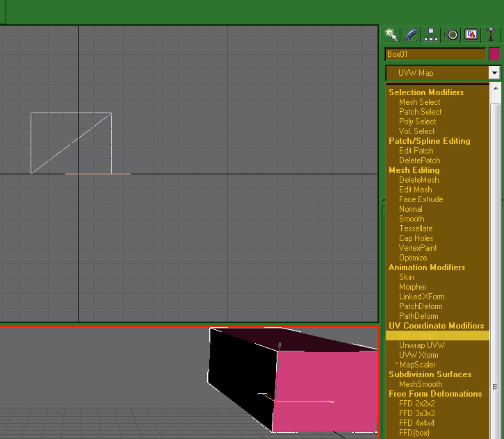The width and height of the screenshot is (504, 439).
Task: Select Mesh Select from the modifier list
Action: tap(419, 102)
